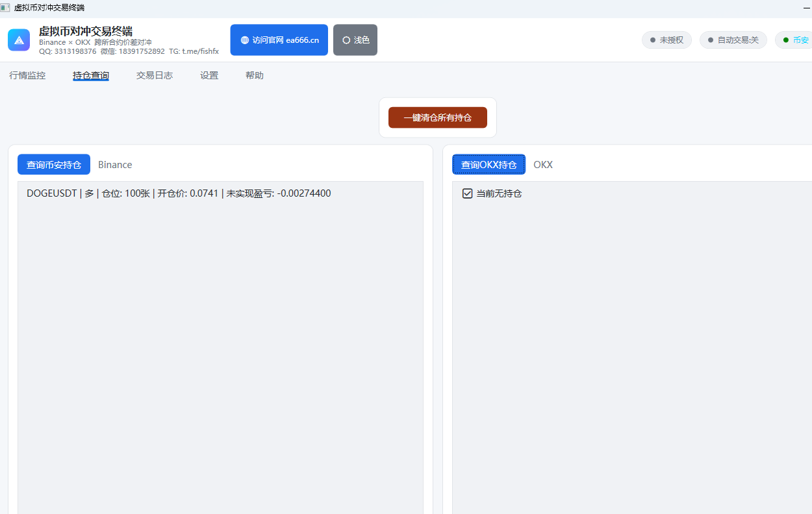The image size is (812, 514).
Task: Select the 持仓查询 tab
Action: point(91,75)
